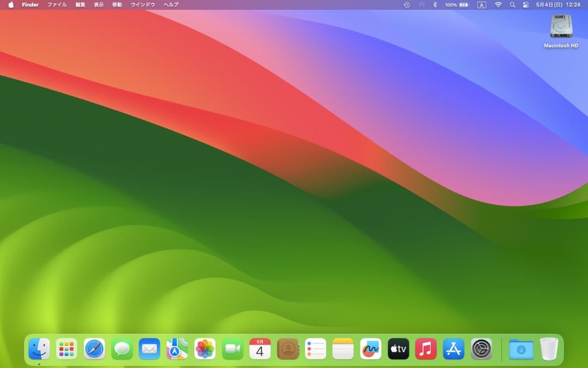The image size is (588, 368).
Task: Open the Photos app
Action: [205, 349]
